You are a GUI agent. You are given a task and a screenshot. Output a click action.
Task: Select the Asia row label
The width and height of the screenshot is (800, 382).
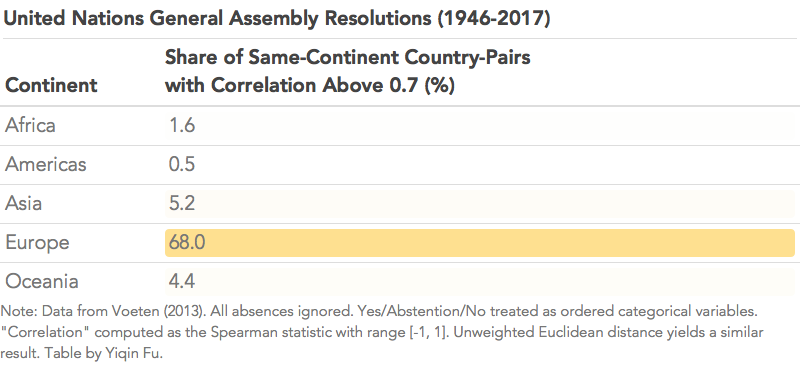click(x=23, y=203)
